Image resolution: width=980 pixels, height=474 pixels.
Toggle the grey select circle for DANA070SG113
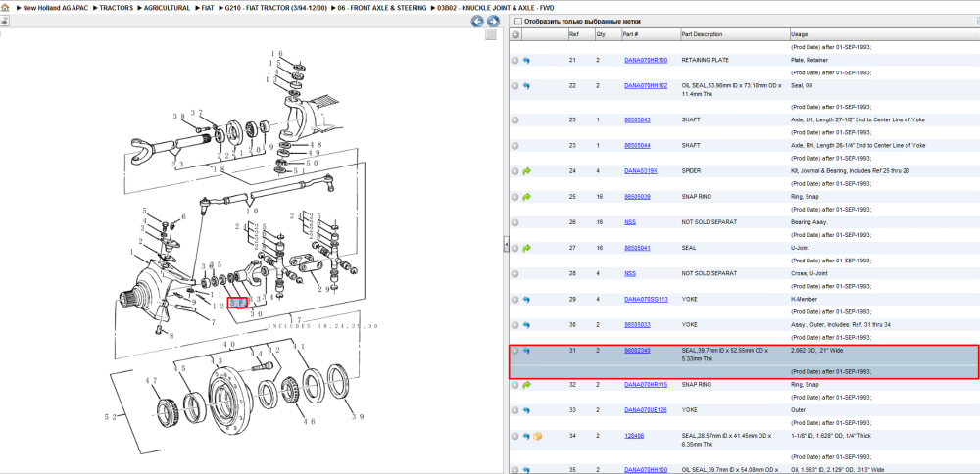tap(515, 299)
